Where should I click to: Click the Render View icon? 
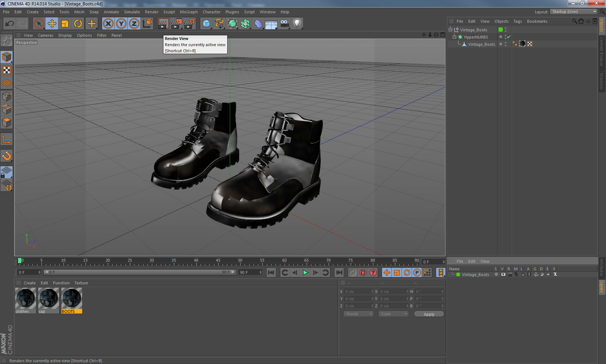[163, 24]
